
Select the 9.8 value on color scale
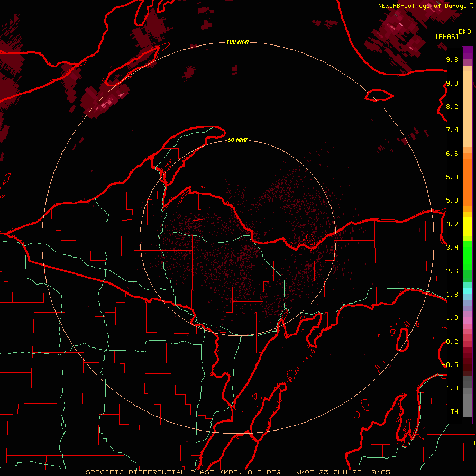point(452,59)
